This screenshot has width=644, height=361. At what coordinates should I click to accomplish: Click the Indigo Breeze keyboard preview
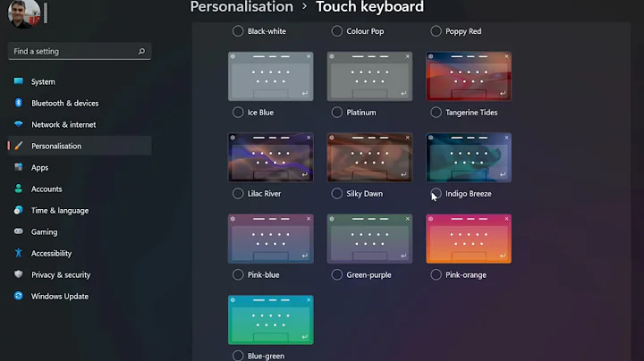469,157
